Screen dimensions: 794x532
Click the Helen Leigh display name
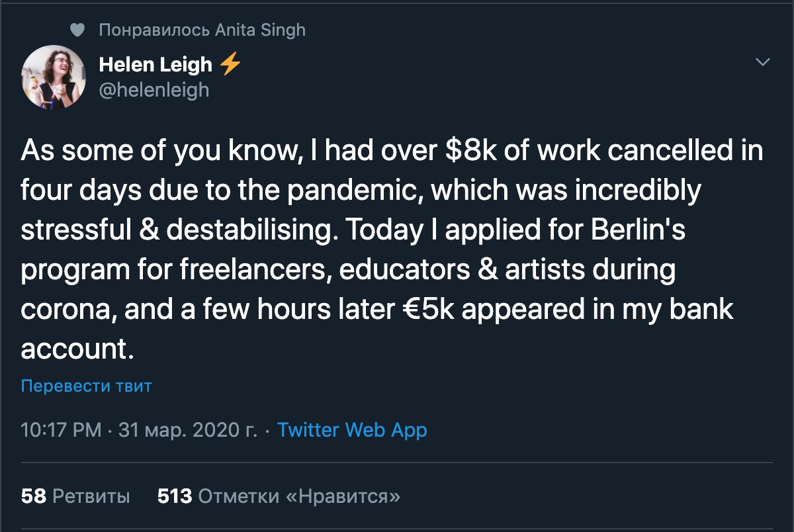[x=155, y=65]
